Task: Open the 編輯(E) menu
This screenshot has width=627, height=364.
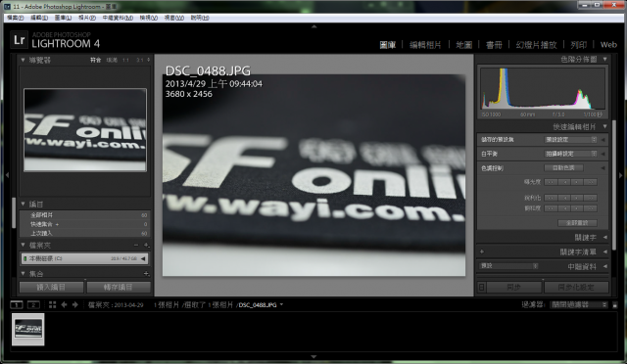Action: (x=39, y=18)
